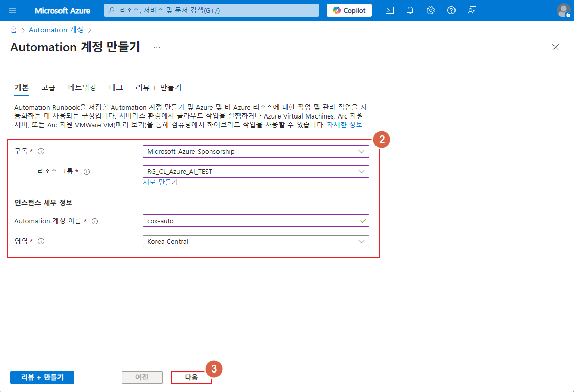Open the notifications bell
Image resolution: width=574 pixels, height=392 pixels.
click(x=410, y=10)
